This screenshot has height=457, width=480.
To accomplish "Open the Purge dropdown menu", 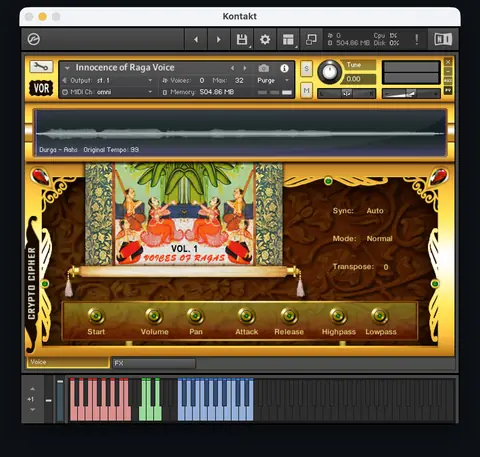I will tap(273, 80).
